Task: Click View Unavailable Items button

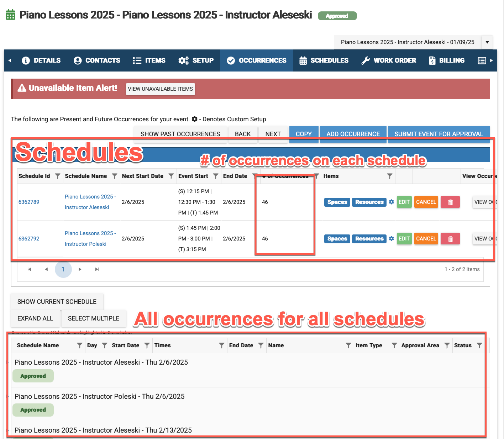Action: coord(160,89)
